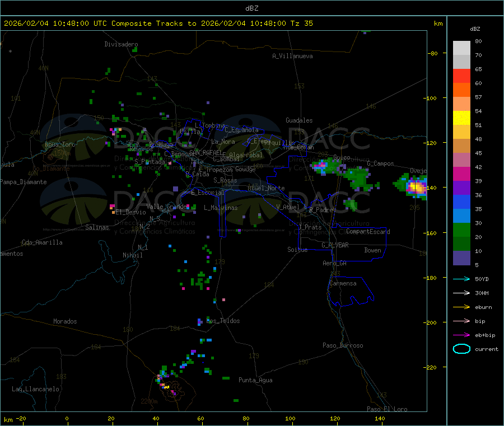The image size is (504, 426).
Task: Click the Divisadero map label
Action: 121,44
